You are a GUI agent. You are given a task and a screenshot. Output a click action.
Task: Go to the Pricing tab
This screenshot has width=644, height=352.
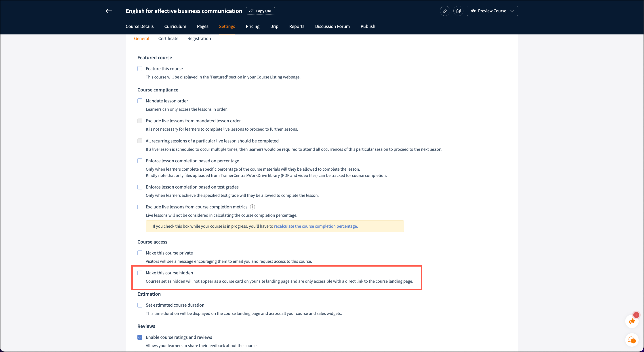(x=253, y=27)
